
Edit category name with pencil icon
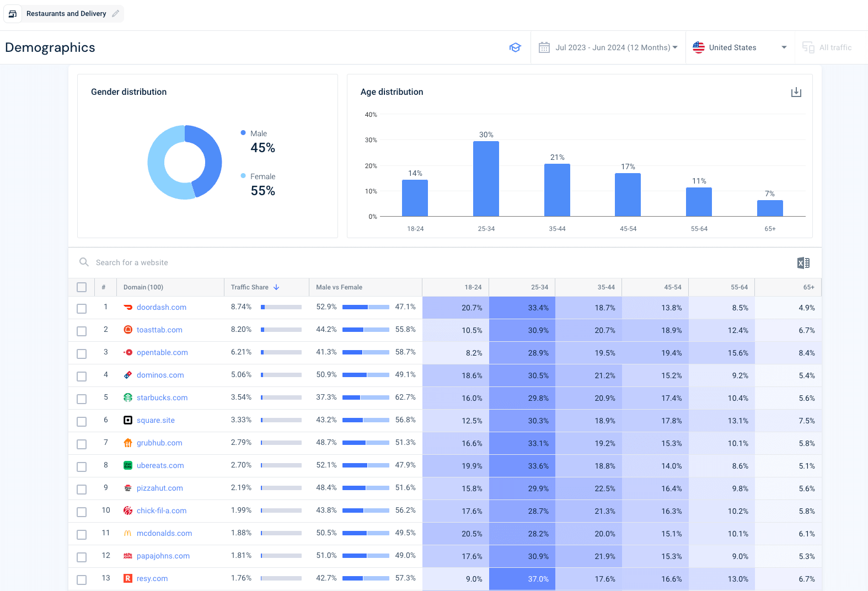[x=115, y=14]
